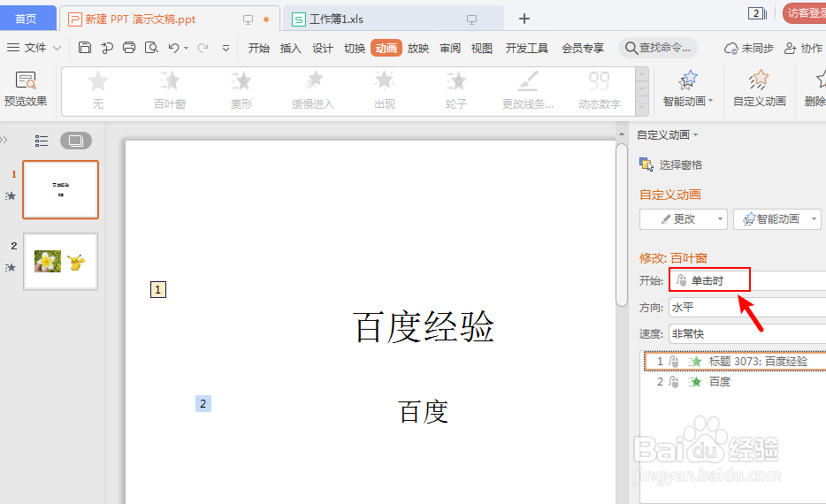Click the slide vertical scrollbar
The image size is (826, 504).
[622, 225]
